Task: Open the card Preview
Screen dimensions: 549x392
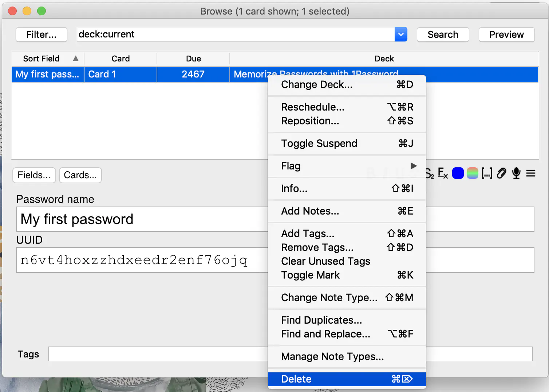Action: 506,34
